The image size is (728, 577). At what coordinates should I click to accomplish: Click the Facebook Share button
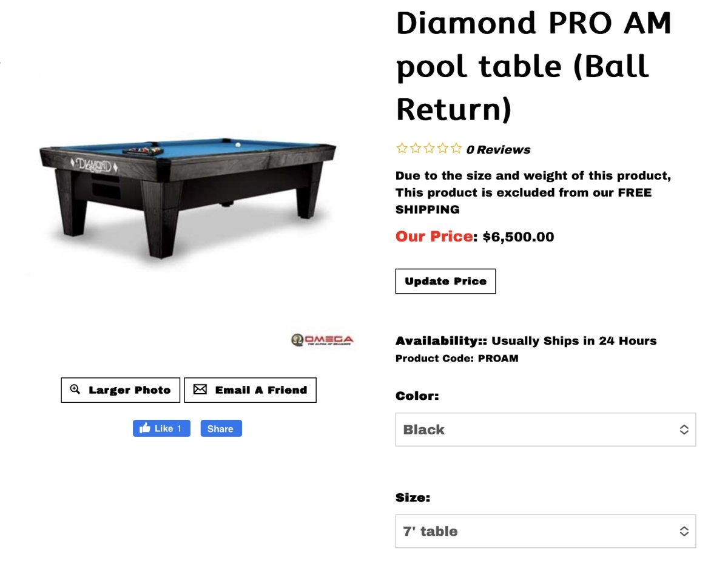coord(221,428)
